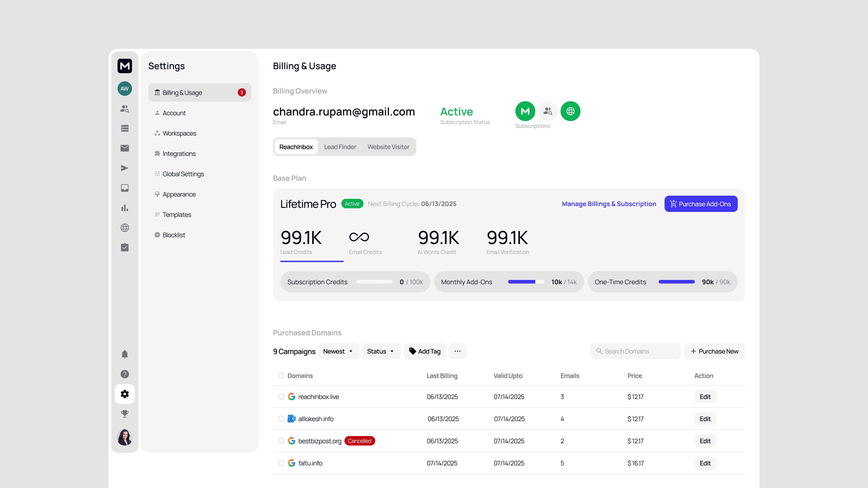Open the mail envelope sidebar icon
The image size is (868, 488).
pos(125,148)
